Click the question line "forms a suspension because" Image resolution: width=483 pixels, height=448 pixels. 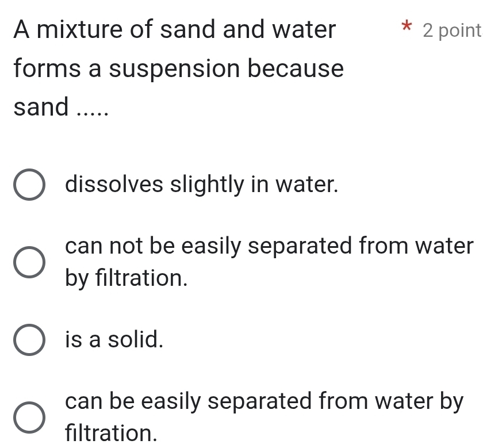[x=179, y=68]
